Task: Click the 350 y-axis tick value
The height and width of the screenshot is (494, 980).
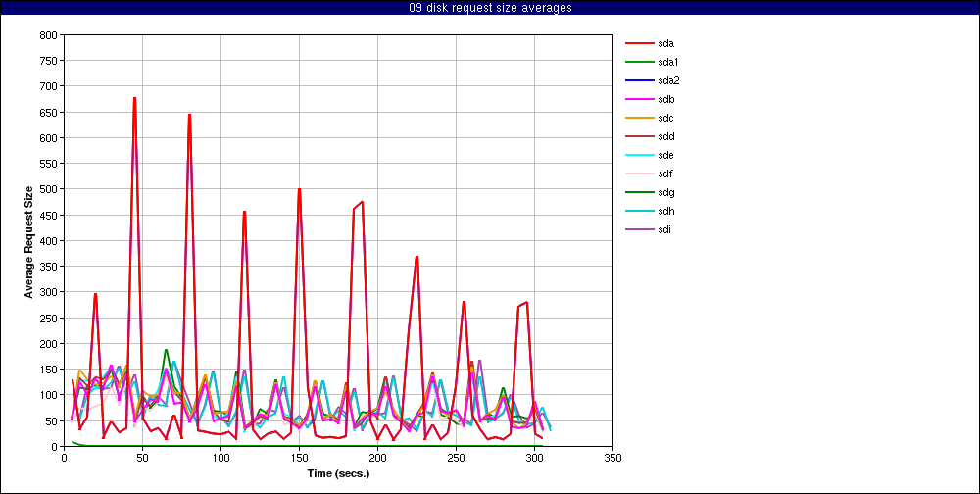Action: tap(50, 267)
